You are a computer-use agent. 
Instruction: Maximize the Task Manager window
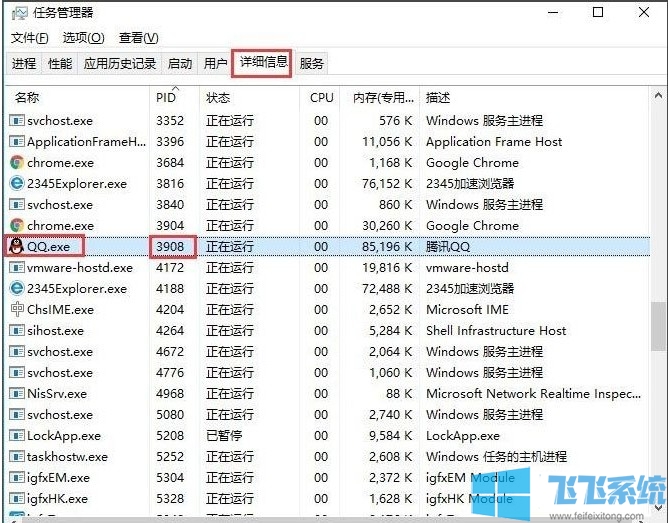[598, 12]
